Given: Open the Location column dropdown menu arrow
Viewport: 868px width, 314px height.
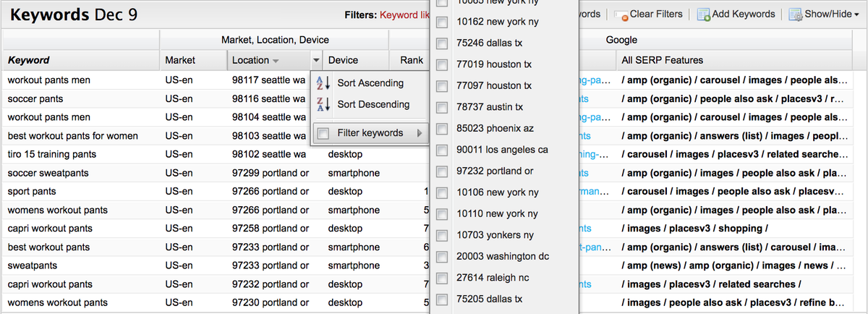Looking at the screenshot, I should 316,61.
